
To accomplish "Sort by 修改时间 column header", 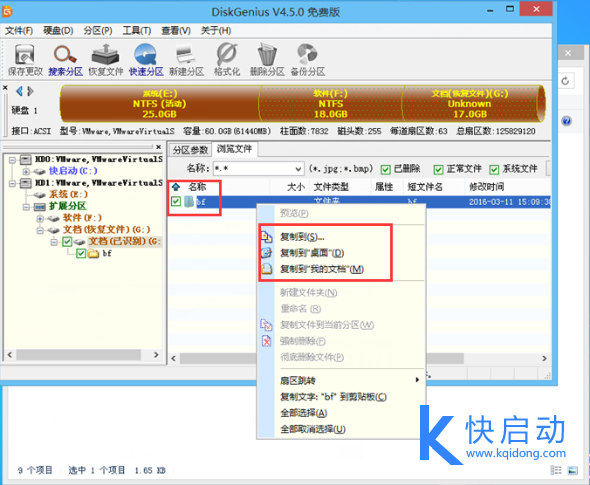I will tap(507, 187).
